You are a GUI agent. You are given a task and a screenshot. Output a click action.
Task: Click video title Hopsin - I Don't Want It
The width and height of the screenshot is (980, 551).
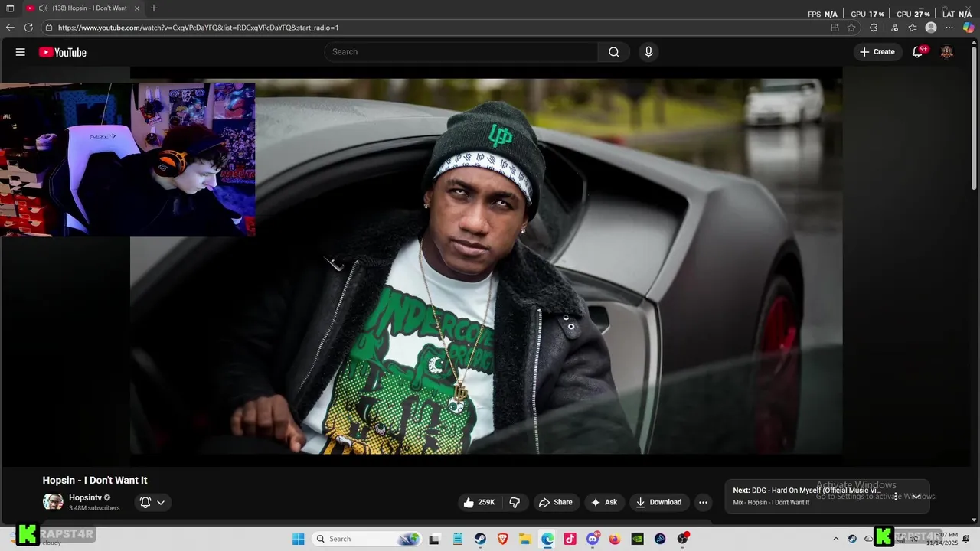(x=95, y=481)
